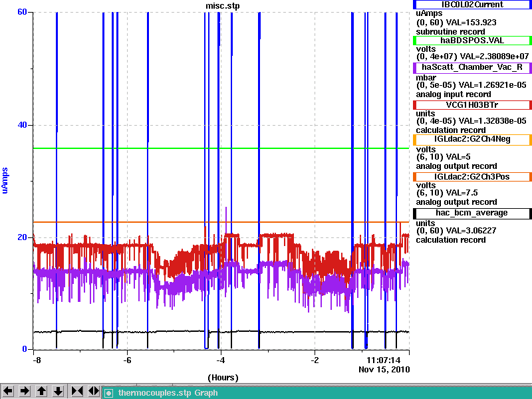
Task: Pan the graph left with the left arrow
Action: (8, 391)
